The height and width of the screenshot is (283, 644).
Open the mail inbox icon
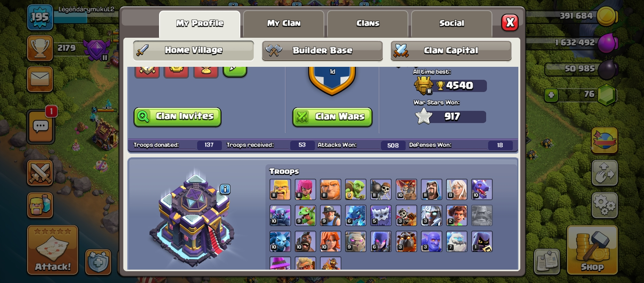40,79
